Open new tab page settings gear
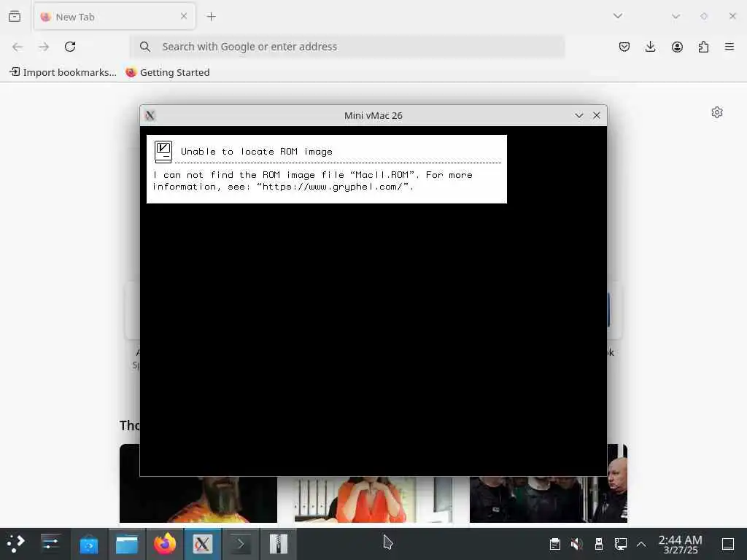This screenshot has height=560, width=747. [716, 112]
